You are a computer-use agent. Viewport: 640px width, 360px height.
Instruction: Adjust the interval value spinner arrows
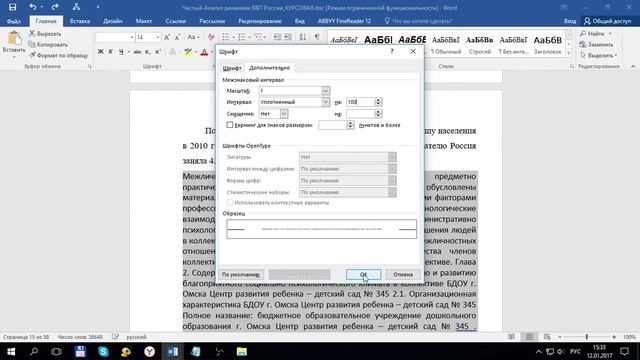(378, 102)
